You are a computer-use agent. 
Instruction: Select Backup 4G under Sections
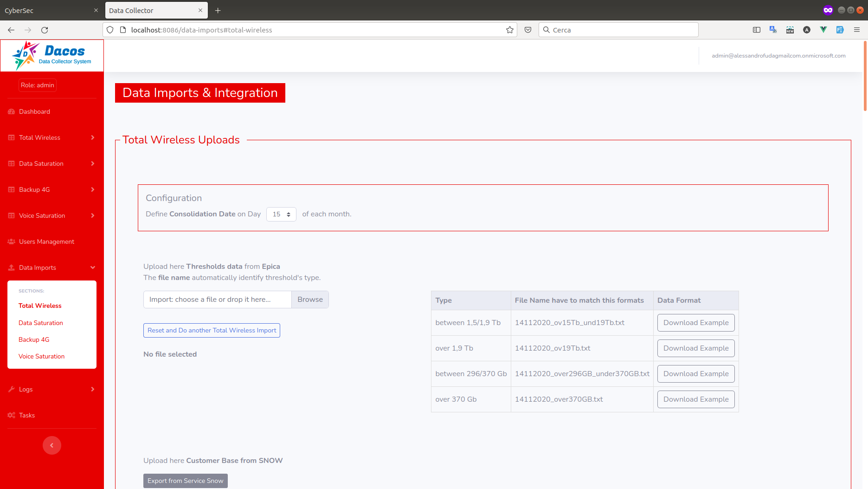tap(34, 339)
